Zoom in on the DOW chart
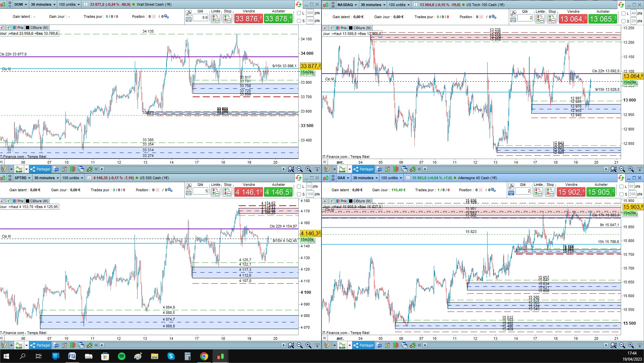The image size is (644, 363). tap(308, 169)
